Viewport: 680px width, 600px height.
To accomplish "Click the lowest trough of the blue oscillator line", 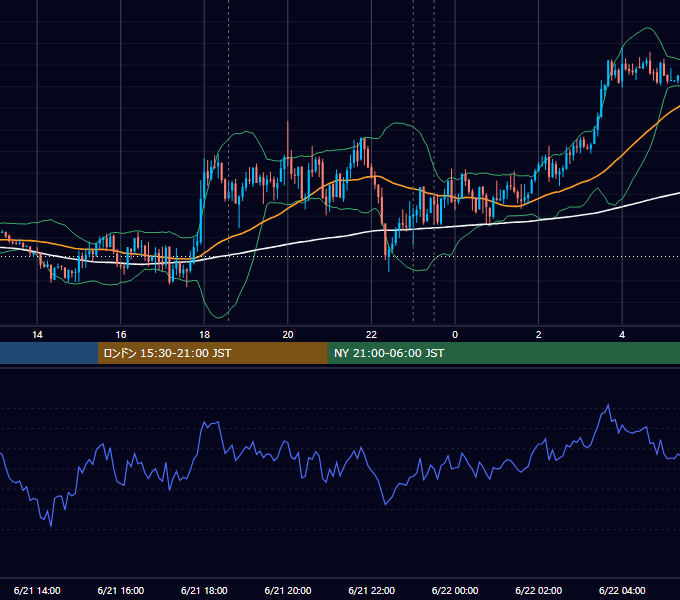I will pyautogui.click(x=51, y=526).
